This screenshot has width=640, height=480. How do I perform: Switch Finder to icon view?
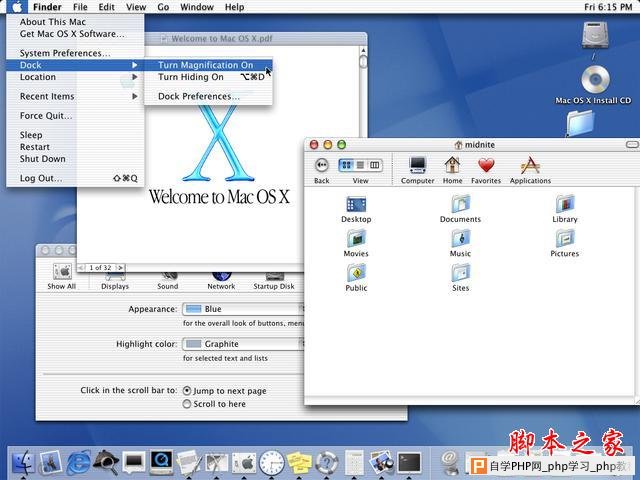(347, 165)
